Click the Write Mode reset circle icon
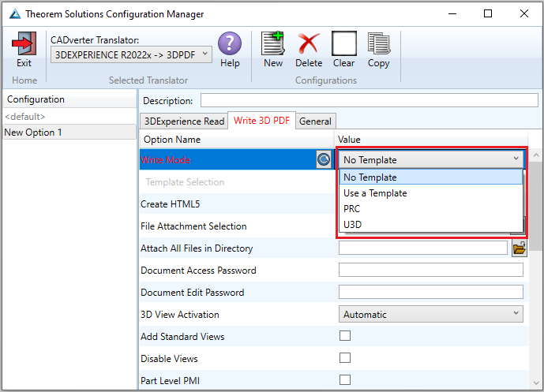This screenshot has width=544, height=392. click(324, 160)
